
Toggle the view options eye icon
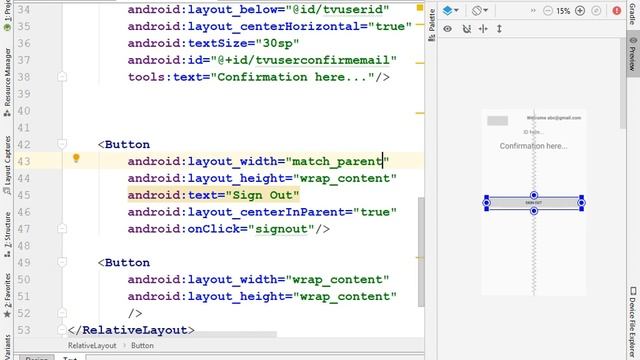[448, 29]
